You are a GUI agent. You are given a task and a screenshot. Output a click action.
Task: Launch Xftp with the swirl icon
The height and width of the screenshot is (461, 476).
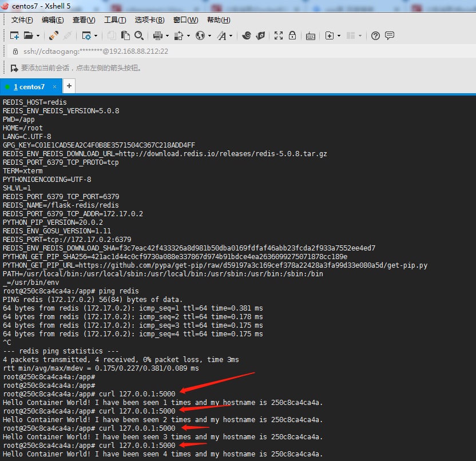pos(247,35)
